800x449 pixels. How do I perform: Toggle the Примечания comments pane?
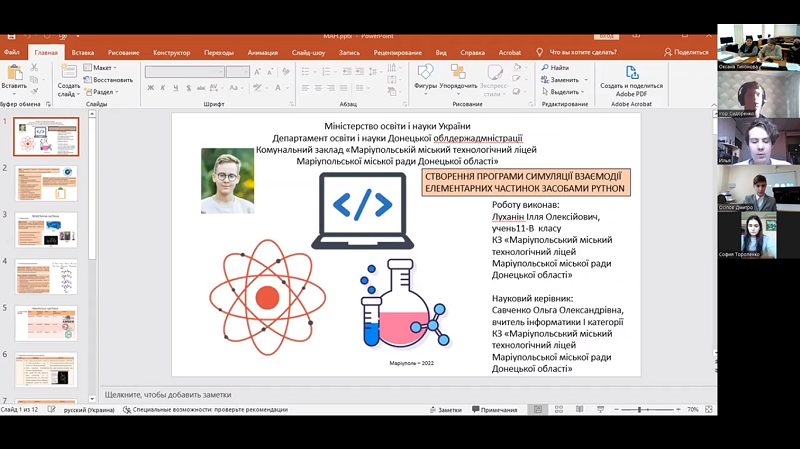click(494, 410)
